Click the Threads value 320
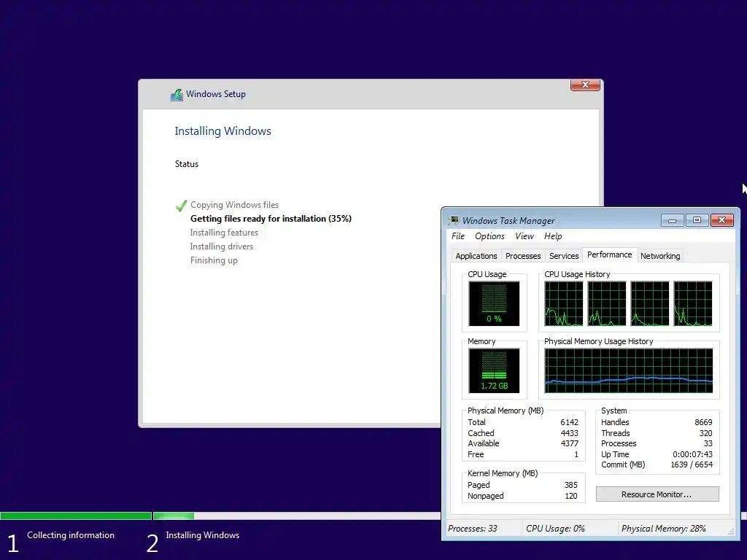Screen dimensions: 747x560 pyautogui.click(x=705, y=433)
